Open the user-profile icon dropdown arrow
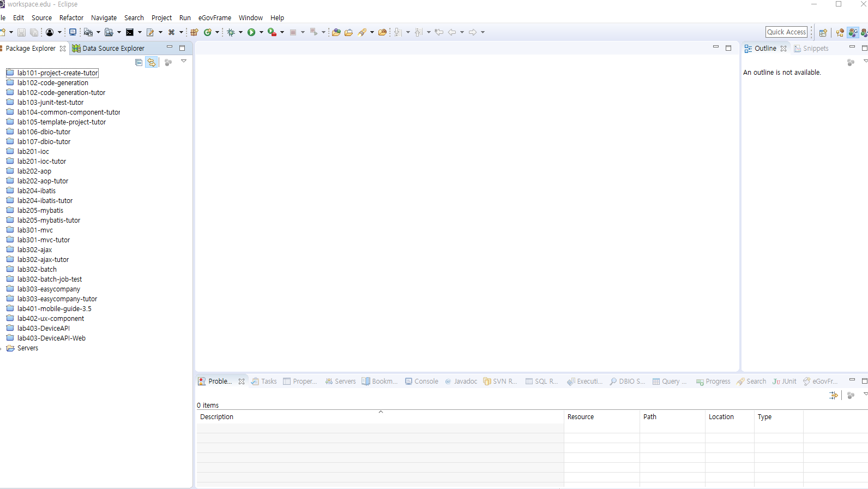The image size is (868, 489). pos(59,33)
